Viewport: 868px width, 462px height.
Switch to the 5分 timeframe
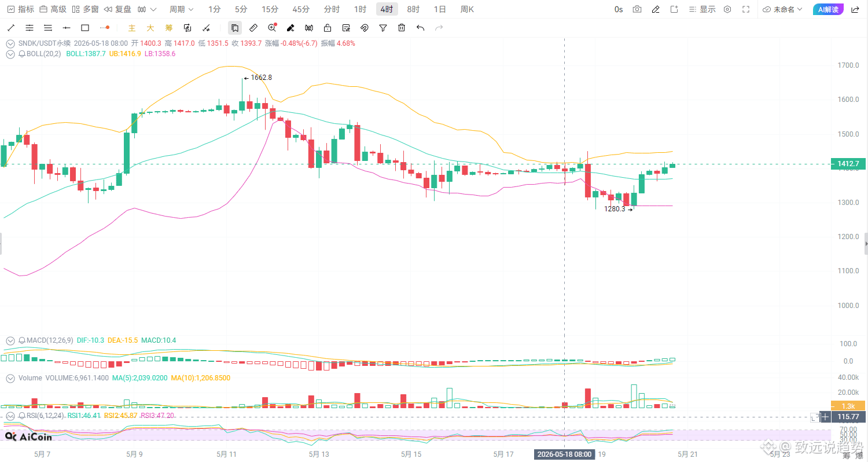[x=241, y=9]
